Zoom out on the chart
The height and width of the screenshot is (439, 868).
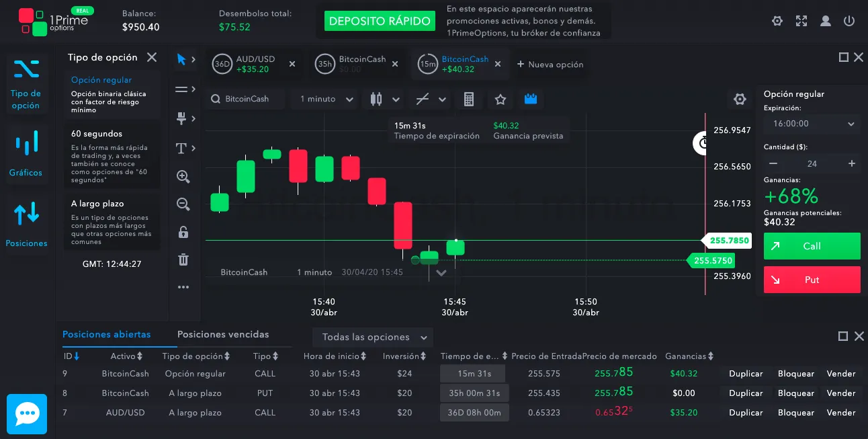click(183, 204)
